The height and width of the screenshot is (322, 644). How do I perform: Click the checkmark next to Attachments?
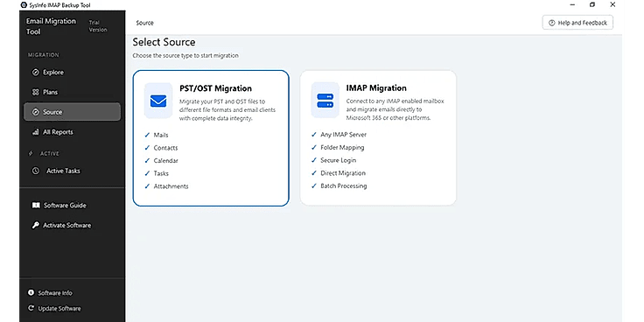(147, 186)
